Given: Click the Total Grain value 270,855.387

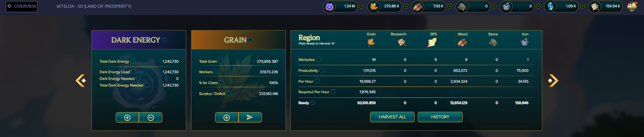Looking at the screenshot, I should point(267,61).
